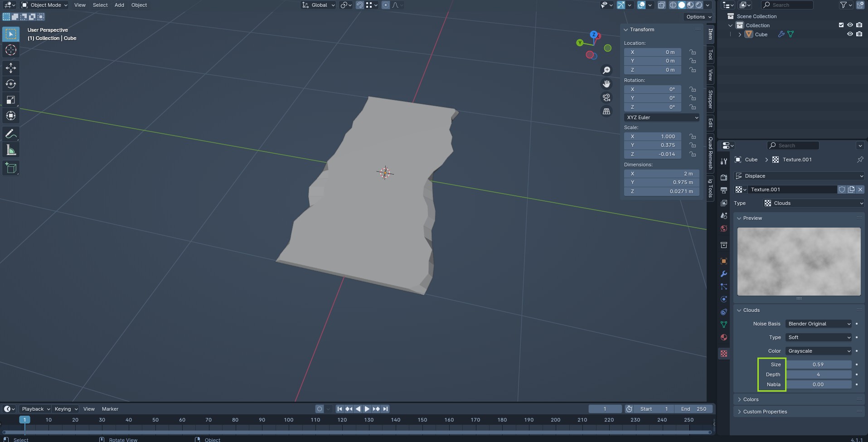Open the Modifiers wrench properties tab
The image size is (868, 442).
pyautogui.click(x=724, y=274)
